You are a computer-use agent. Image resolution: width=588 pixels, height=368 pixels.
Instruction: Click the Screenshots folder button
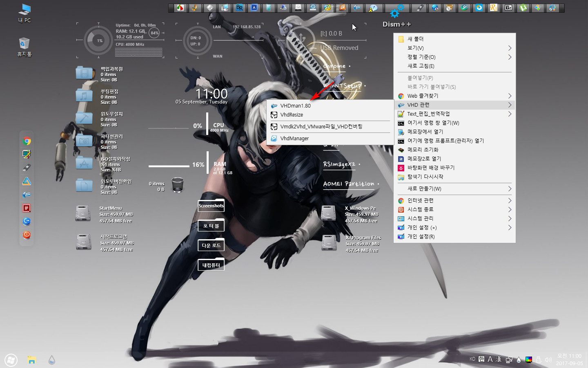[211, 205]
